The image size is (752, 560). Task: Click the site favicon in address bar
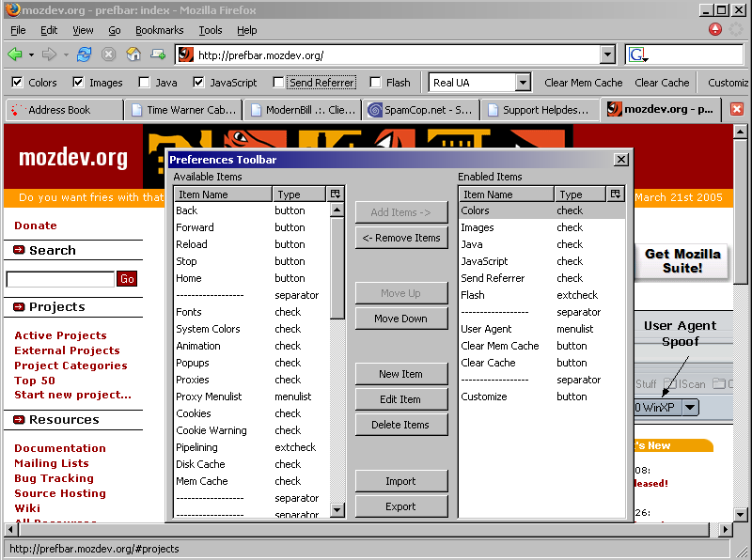(185, 54)
